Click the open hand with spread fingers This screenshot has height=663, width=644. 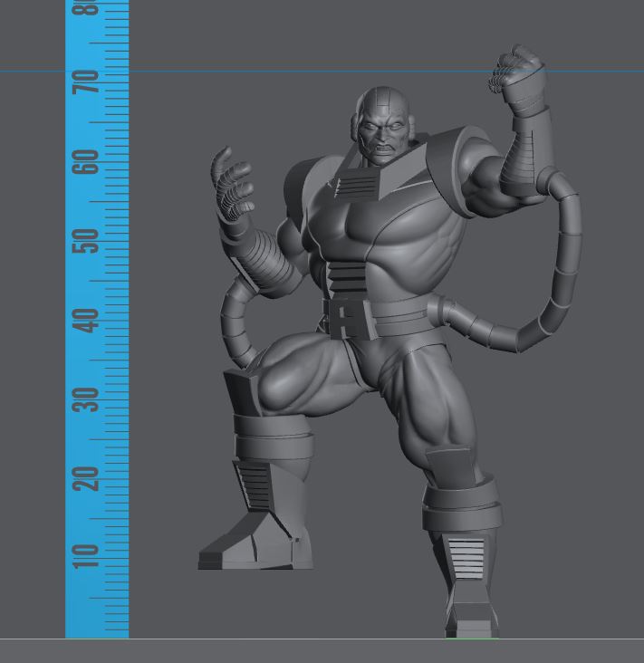pos(231,184)
